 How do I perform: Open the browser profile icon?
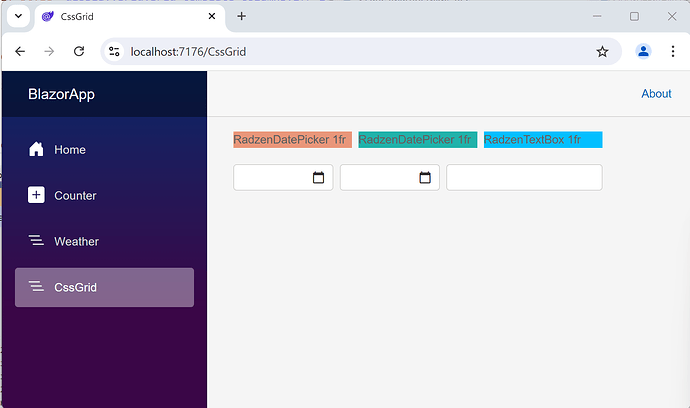pyautogui.click(x=643, y=52)
